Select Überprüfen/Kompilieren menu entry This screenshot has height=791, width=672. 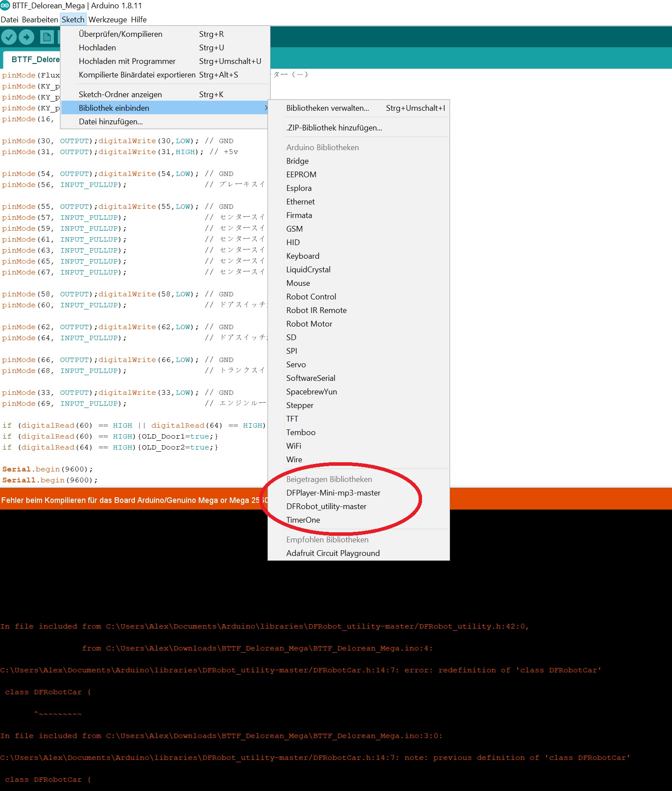[165, 34]
